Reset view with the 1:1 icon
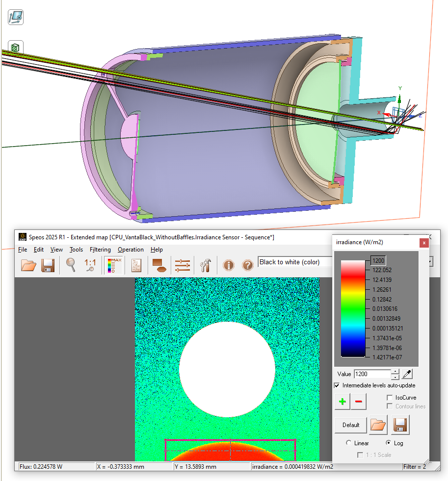448x481 pixels. click(x=90, y=265)
